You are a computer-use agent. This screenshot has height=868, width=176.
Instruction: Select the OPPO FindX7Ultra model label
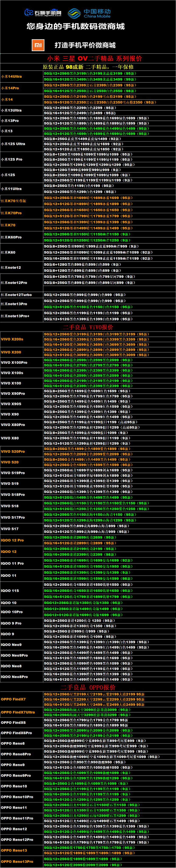18,712
